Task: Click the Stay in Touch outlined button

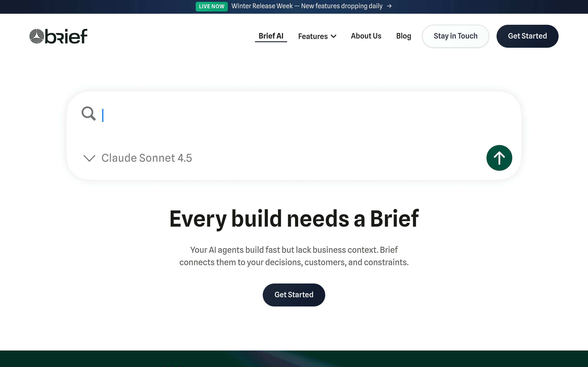Action: [455, 36]
